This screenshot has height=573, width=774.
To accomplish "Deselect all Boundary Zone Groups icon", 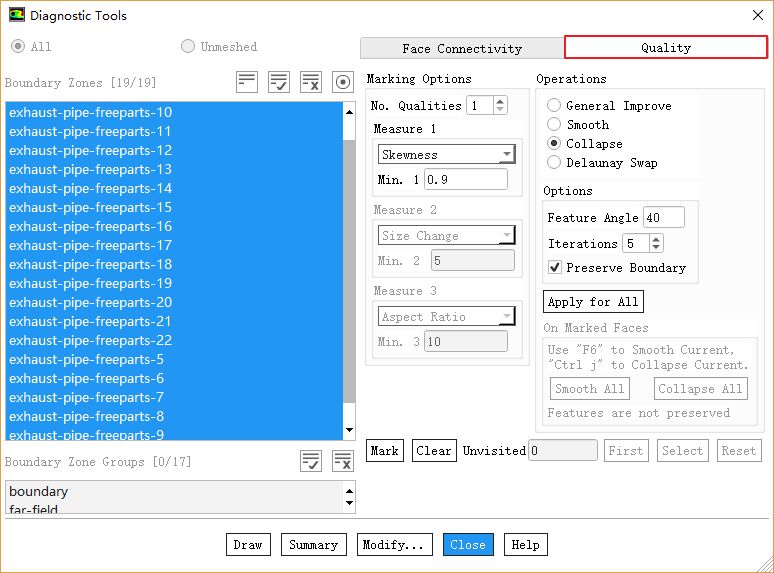I will click(x=343, y=461).
